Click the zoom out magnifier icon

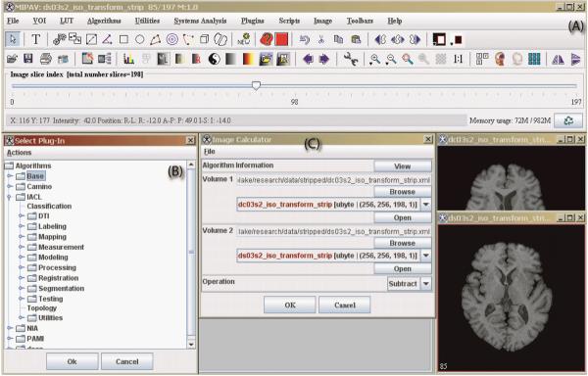click(x=391, y=59)
